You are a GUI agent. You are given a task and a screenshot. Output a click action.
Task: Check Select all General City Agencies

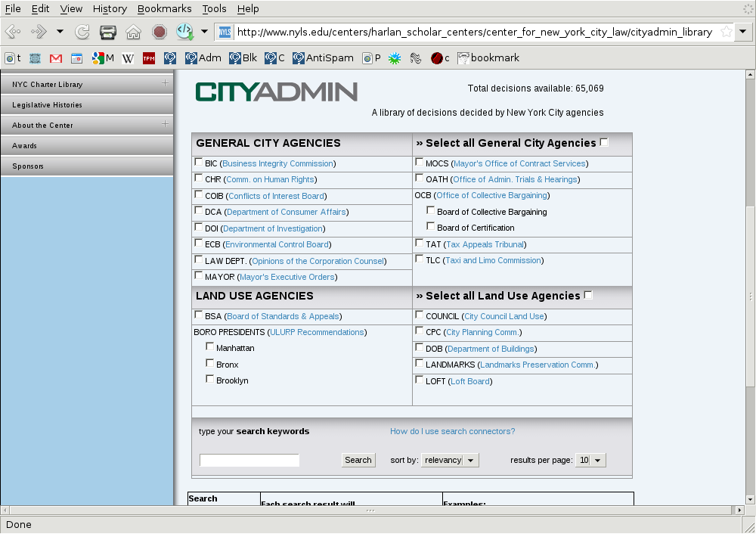click(604, 142)
